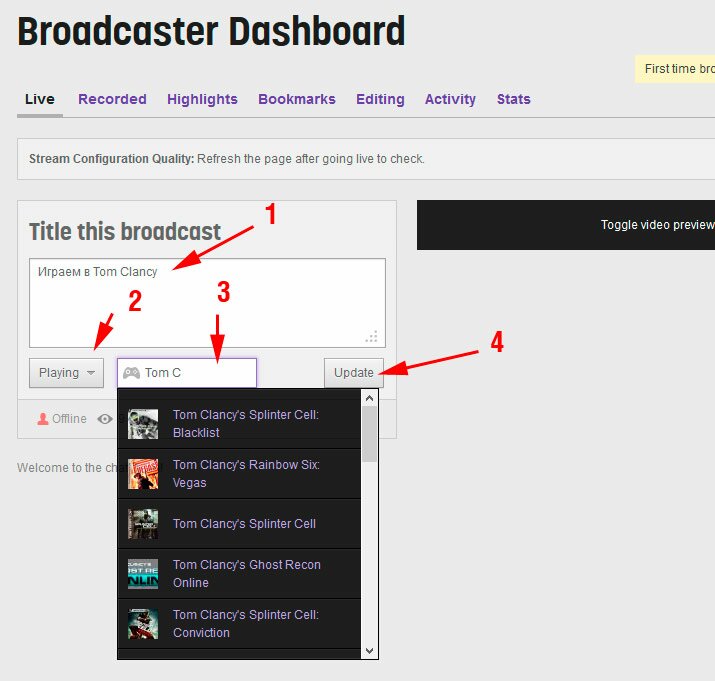This screenshot has height=681, width=715.
Task: Click the suggestions list scroll-down arrow
Action: (369, 650)
